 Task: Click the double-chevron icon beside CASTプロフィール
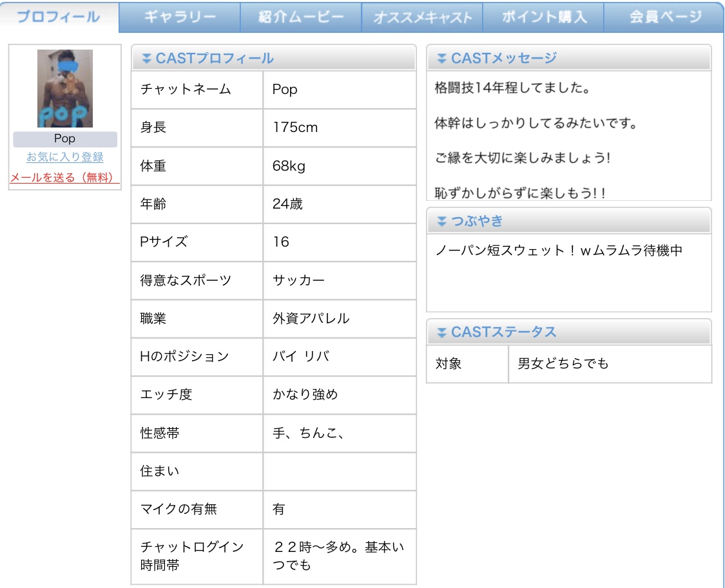(146, 59)
